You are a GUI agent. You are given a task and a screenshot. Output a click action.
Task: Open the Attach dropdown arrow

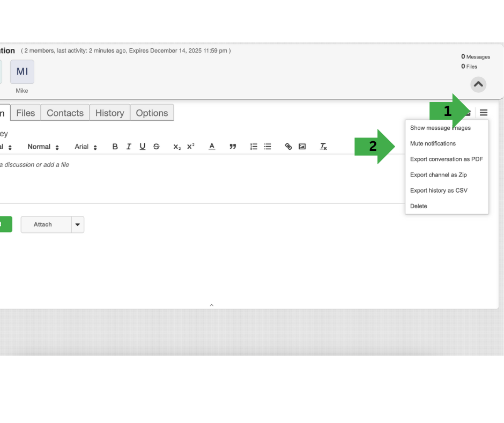77,225
